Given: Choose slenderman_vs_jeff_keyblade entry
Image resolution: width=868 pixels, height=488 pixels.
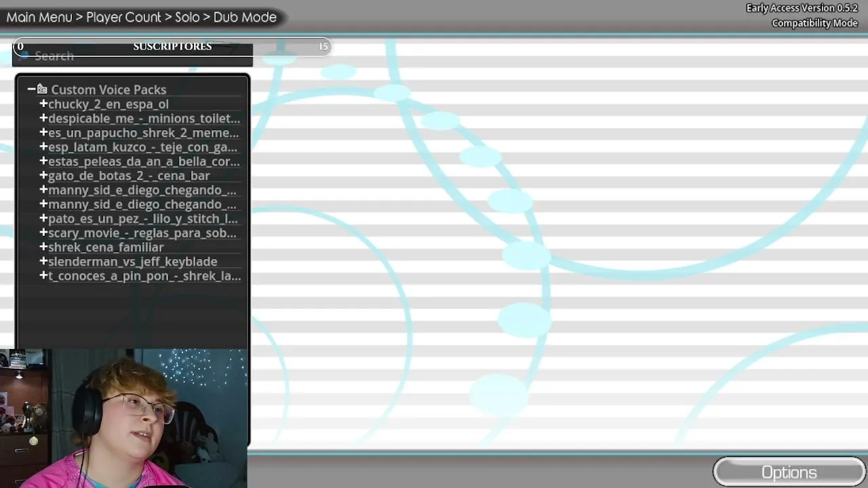Looking at the screenshot, I should coord(133,262).
